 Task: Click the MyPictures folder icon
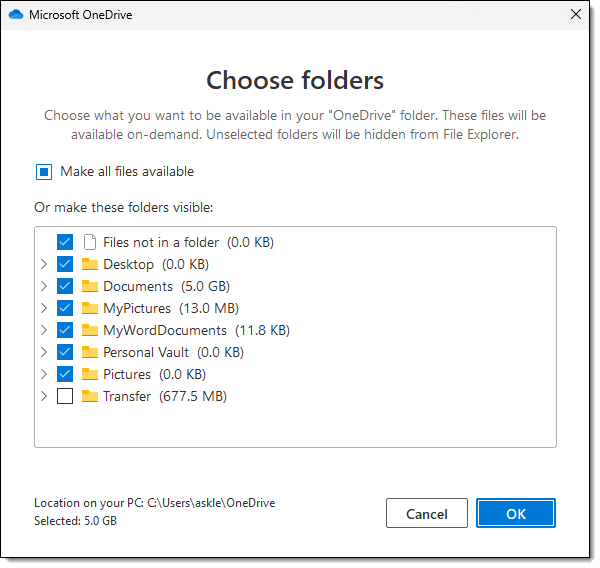pos(90,308)
